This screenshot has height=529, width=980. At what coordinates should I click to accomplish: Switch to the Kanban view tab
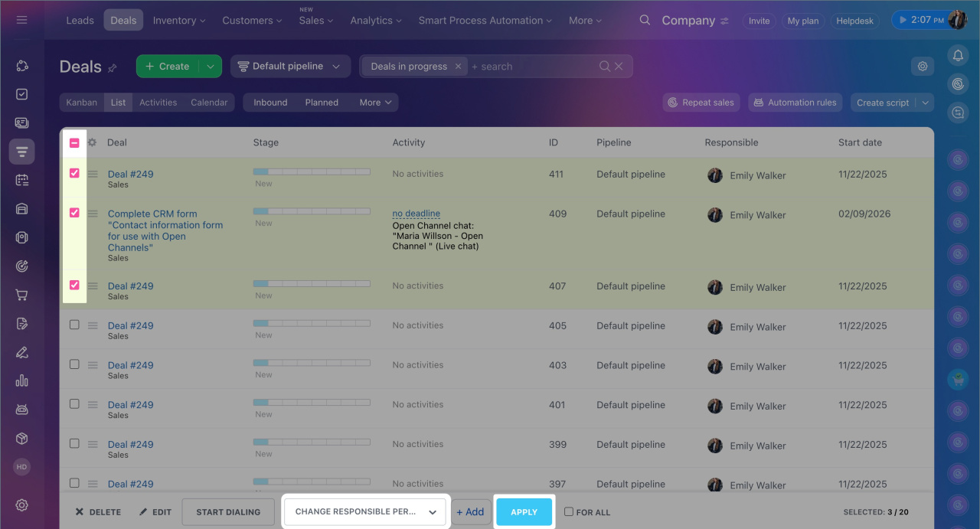pyautogui.click(x=82, y=103)
